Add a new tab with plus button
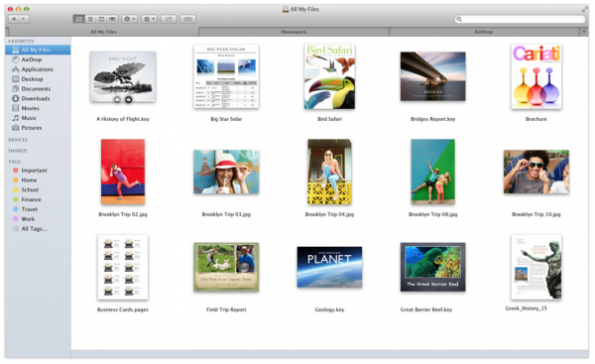This screenshot has width=595, height=364. click(584, 32)
